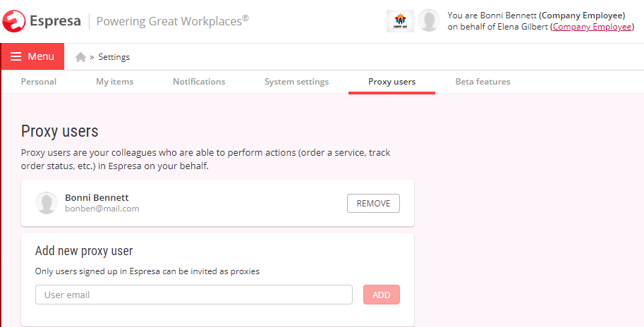Click the Espresa brand name text
The width and height of the screenshot is (644, 327).
coord(56,21)
